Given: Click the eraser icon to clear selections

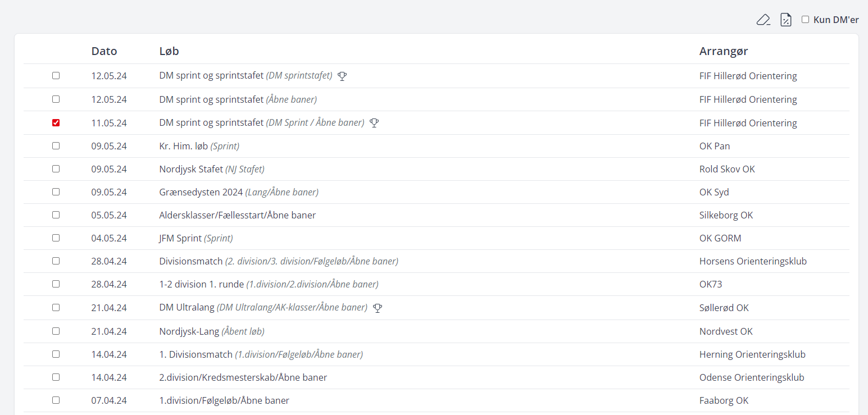Looking at the screenshot, I should pyautogui.click(x=763, y=20).
